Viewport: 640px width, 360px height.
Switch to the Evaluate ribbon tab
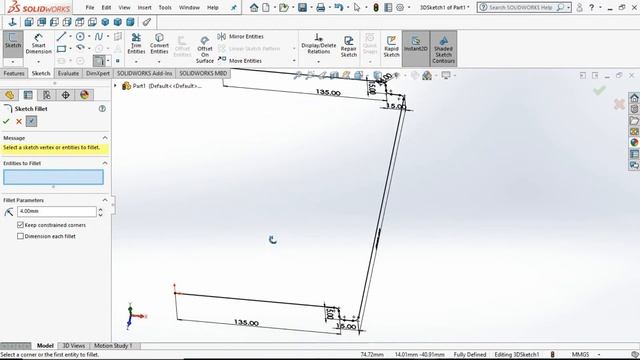click(x=68, y=73)
